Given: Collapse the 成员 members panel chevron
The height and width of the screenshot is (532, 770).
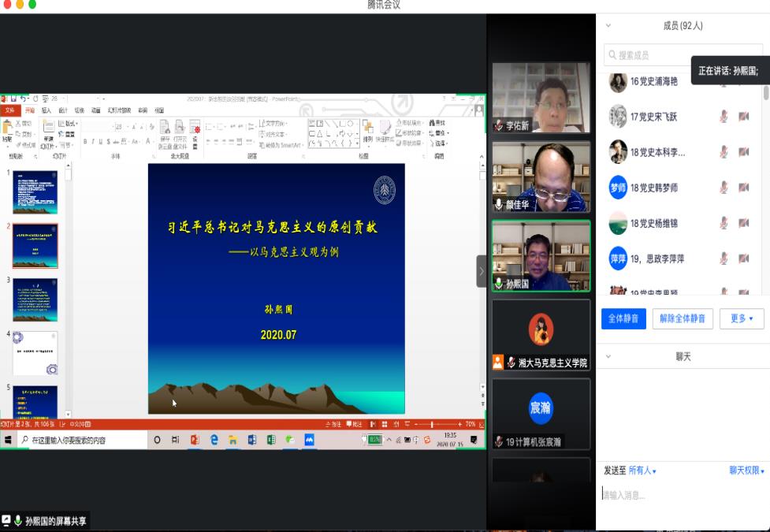Looking at the screenshot, I should (x=608, y=26).
